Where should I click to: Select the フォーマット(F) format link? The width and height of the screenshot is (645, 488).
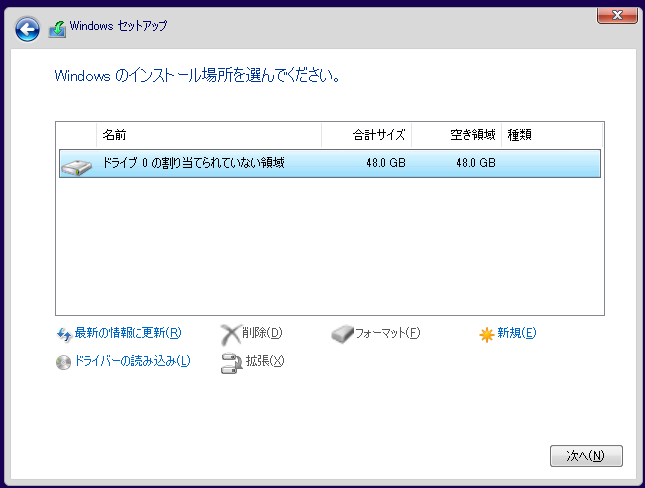(387, 333)
